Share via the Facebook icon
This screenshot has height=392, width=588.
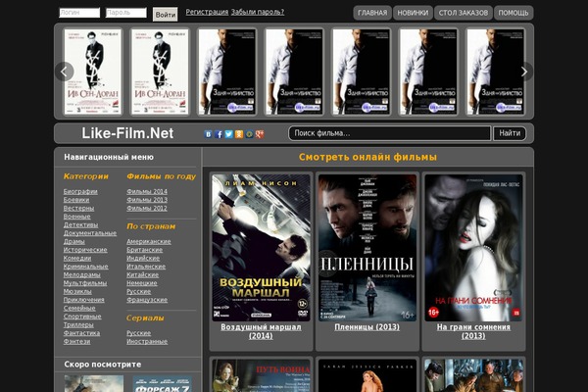click(x=219, y=134)
